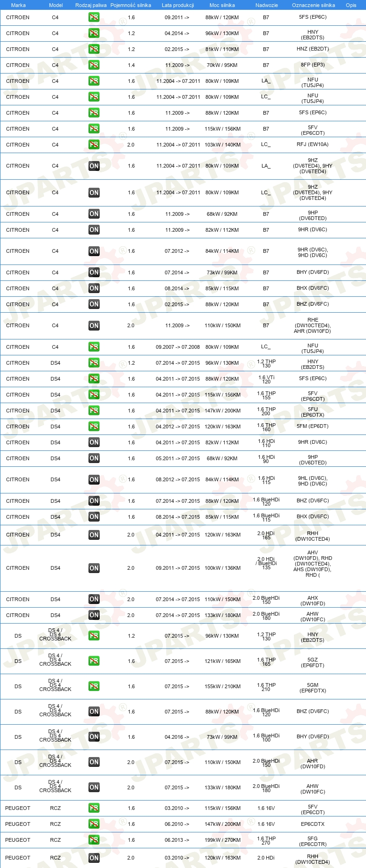Click the petrol icon for C4 09.2011 5FS row
The image size is (366, 868).
(x=94, y=17)
